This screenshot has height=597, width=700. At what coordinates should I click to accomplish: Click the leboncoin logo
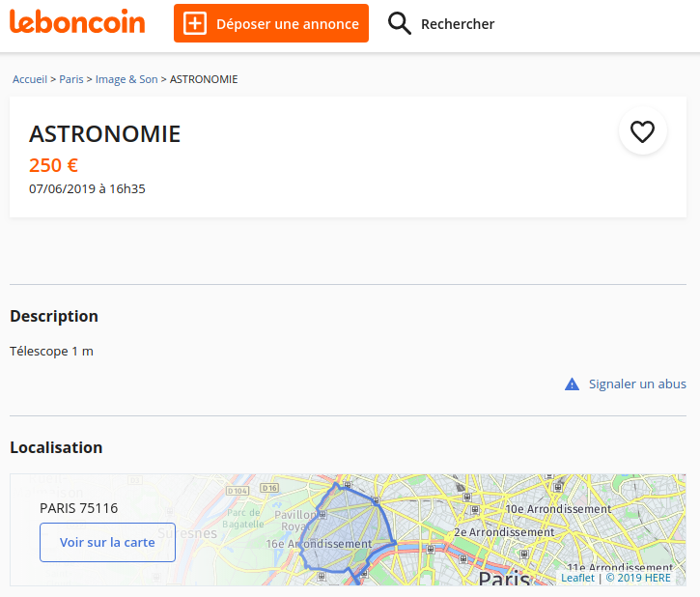(x=77, y=22)
